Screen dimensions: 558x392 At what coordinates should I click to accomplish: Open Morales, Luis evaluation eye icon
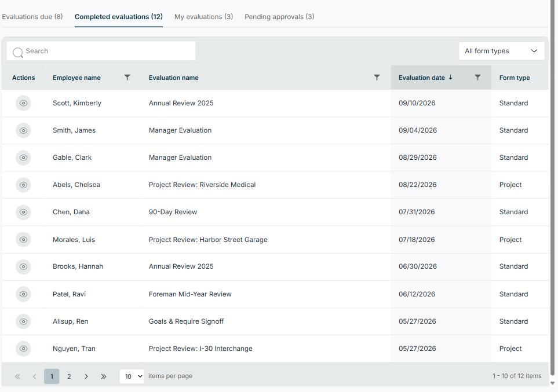coord(23,240)
